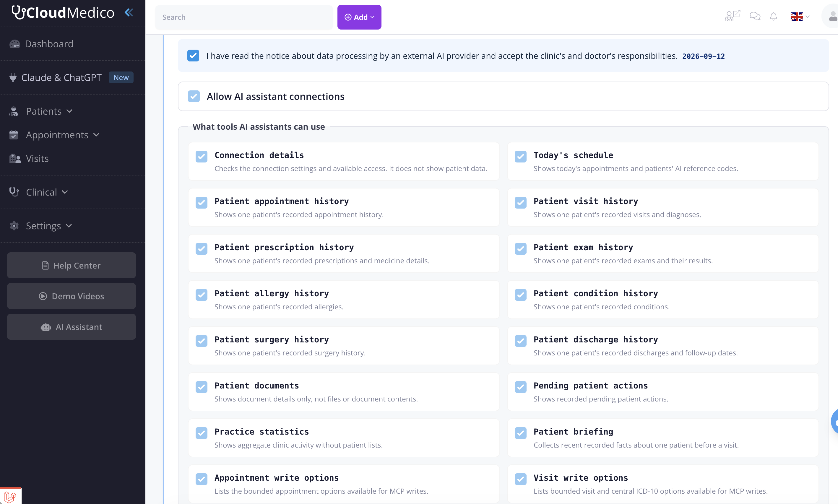Collapse the sidebar with double-chevron icon
Image resolution: width=838 pixels, height=504 pixels.
129,13
